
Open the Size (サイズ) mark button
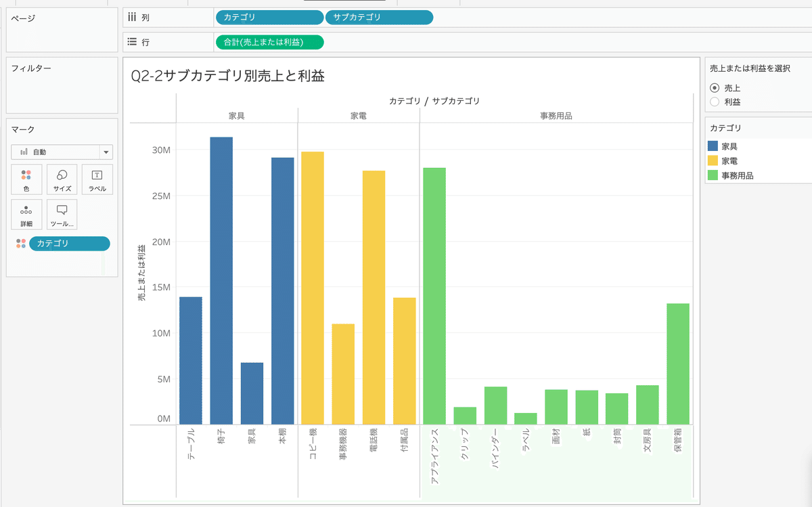point(62,179)
